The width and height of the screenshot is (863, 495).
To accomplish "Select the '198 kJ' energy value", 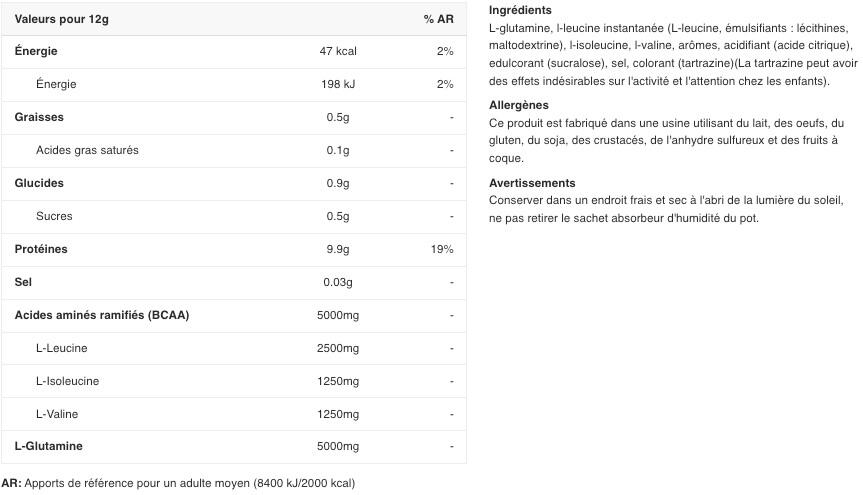I will (338, 84).
